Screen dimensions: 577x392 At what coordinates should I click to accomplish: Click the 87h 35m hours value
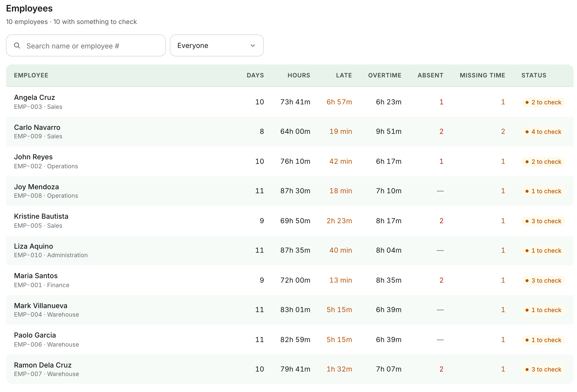coord(295,250)
